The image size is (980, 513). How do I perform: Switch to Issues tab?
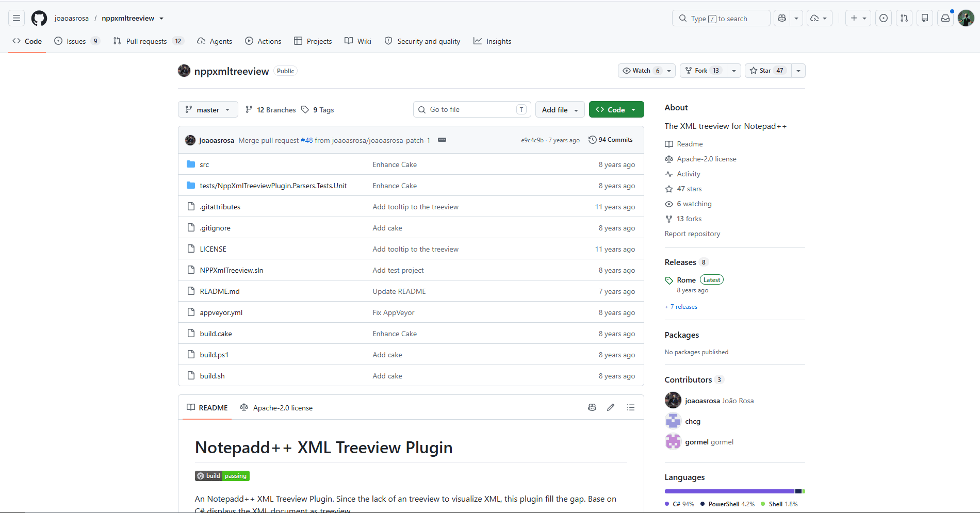pyautogui.click(x=77, y=41)
